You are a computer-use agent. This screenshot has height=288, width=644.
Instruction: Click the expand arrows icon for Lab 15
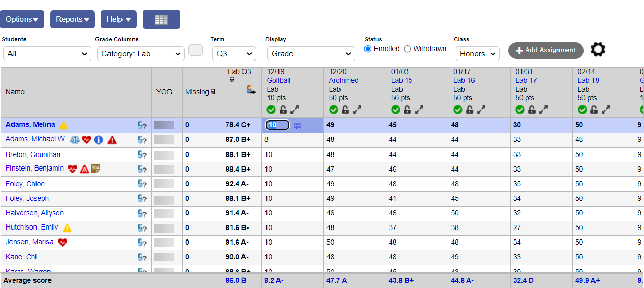(420, 110)
